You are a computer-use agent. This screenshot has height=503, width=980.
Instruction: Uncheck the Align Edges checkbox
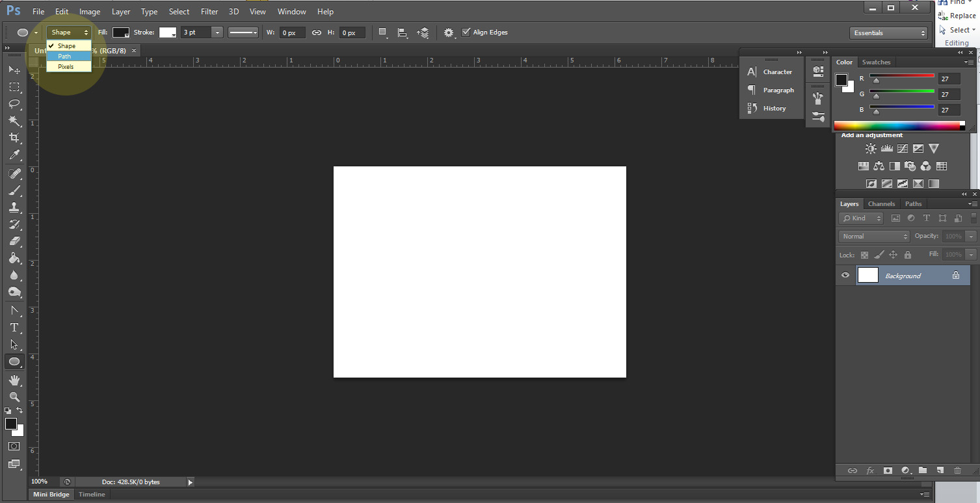coord(466,32)
